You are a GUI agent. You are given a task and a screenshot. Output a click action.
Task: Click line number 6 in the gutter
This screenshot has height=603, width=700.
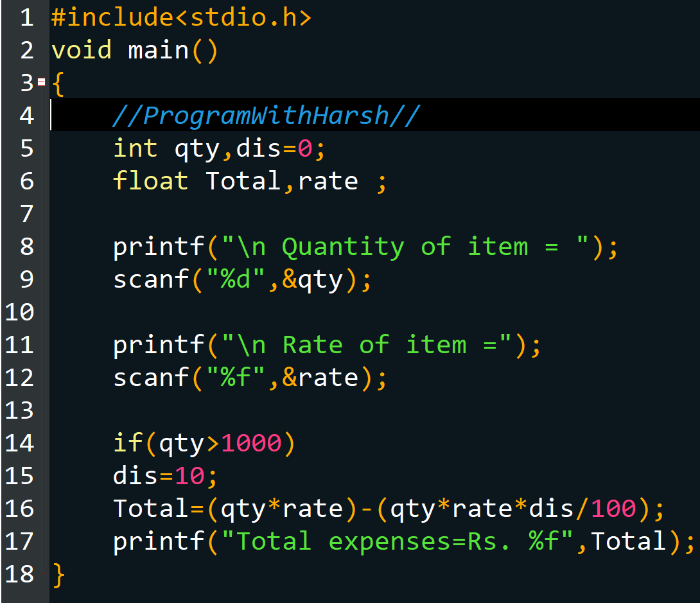click(27, 182)
